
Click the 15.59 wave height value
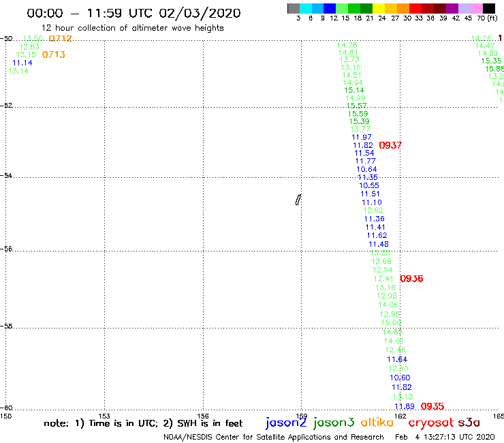point(358,114)
